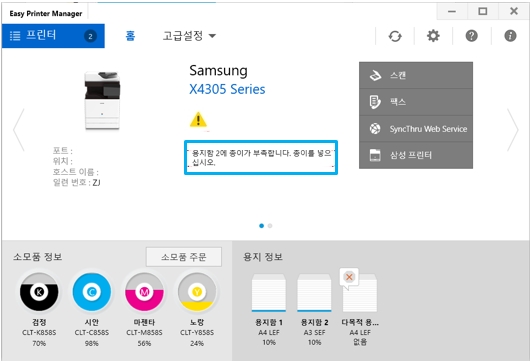Click the X4305 Series model name

(x=227, y=89)
